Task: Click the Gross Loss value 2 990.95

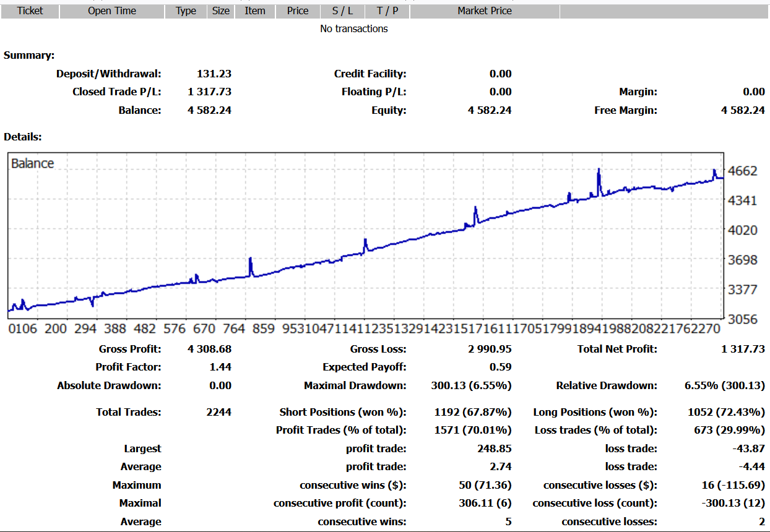Action: tap(490, 350)
